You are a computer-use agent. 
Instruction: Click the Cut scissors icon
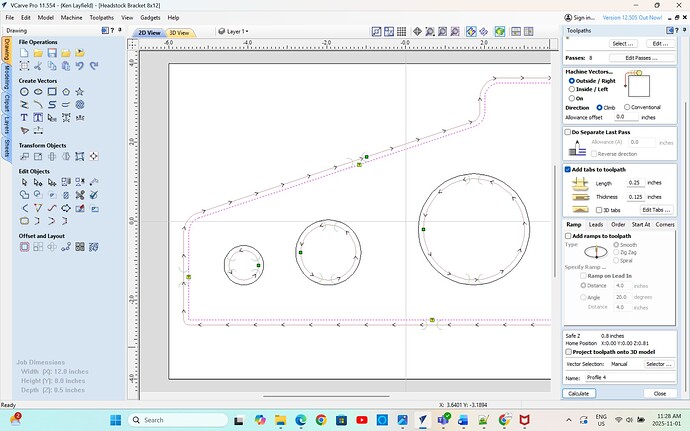click(38, 66)
